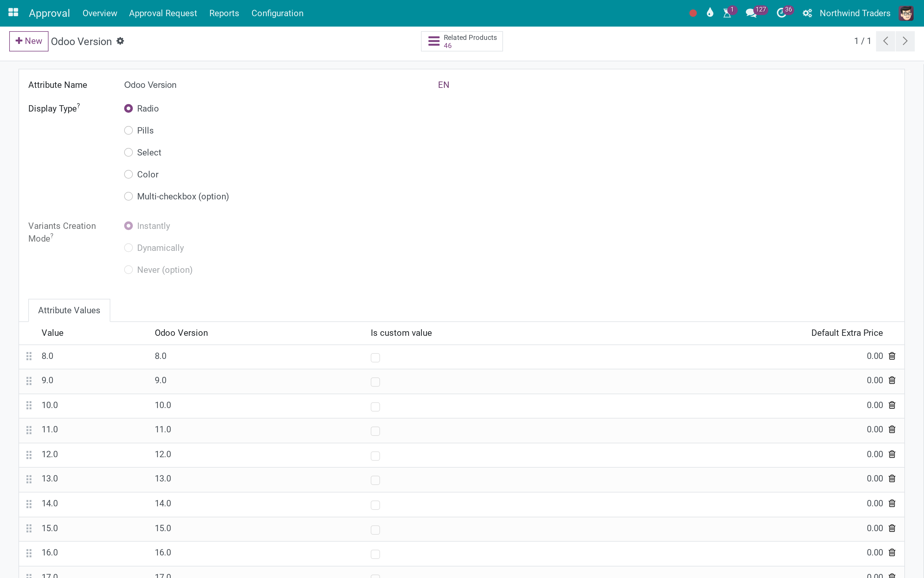Toggle Is custom value for 8.0
Image resolution: width=924 pixels, height=578 pixels.
[x=375, y=357]
